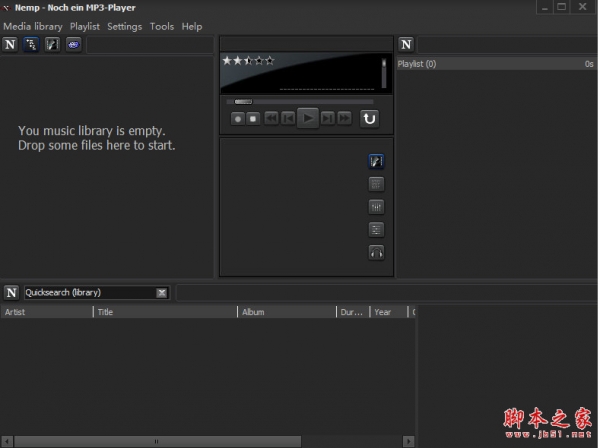This screenshot has height=448, width=600.
Task: Show the cover art panel icon
Action: tap(376, 161)
